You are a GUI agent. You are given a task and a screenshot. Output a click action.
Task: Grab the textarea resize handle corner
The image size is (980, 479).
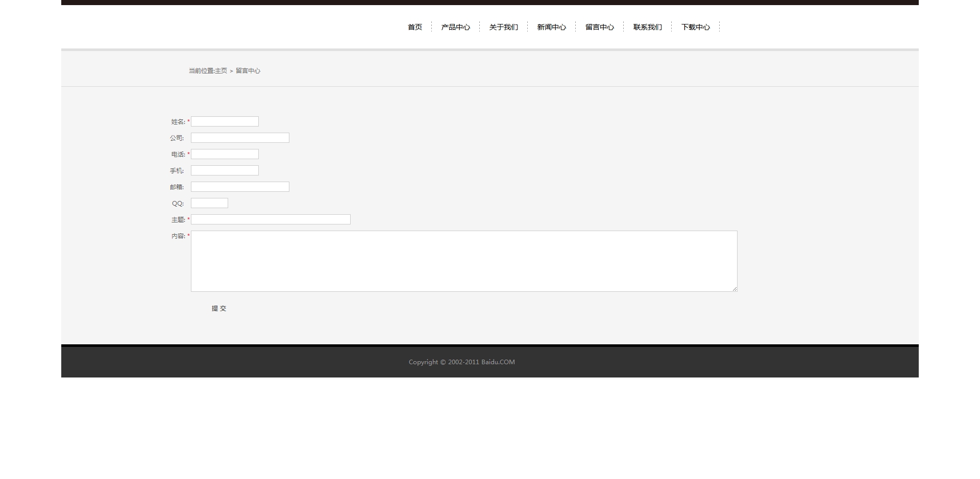(734, 289)
